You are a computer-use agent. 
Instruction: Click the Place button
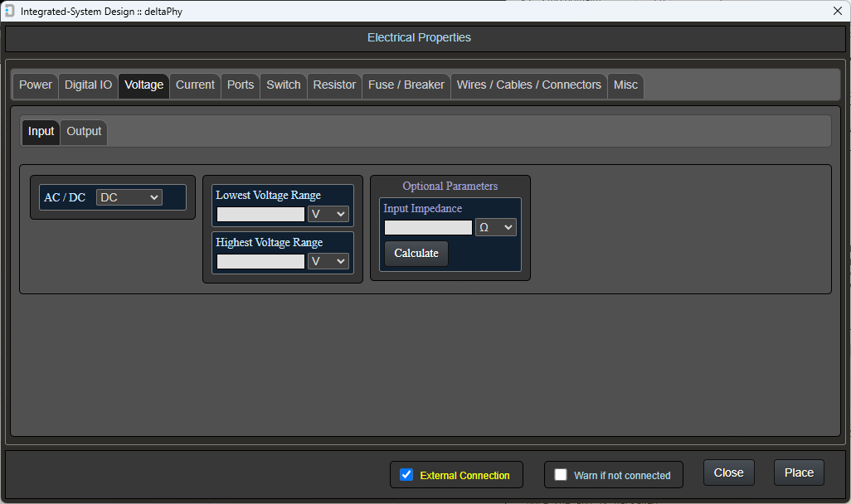point(799,472)
